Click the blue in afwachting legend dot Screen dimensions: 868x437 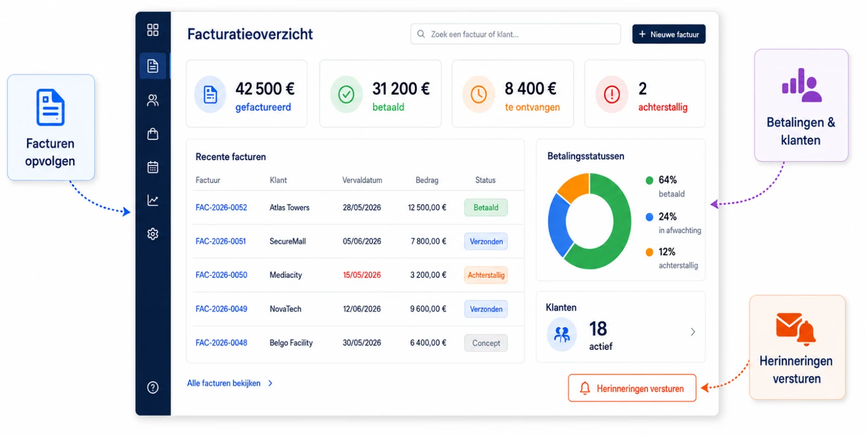coord(649,217)
